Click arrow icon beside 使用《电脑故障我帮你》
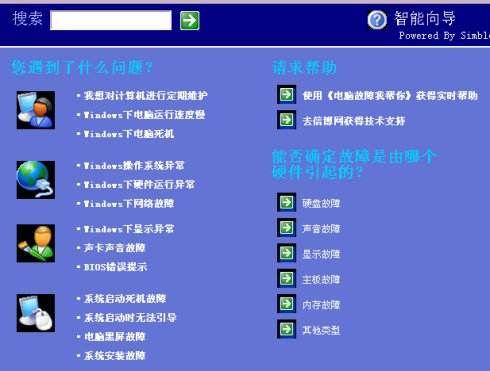Screen dimensions: 490x371 tap(286, 95)
